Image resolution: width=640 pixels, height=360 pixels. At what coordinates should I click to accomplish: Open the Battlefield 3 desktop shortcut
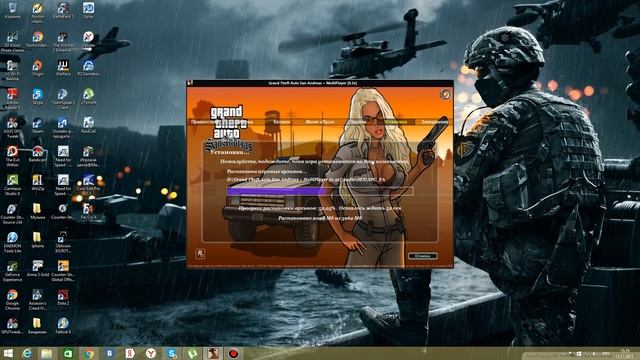click(x=63, y=10)
